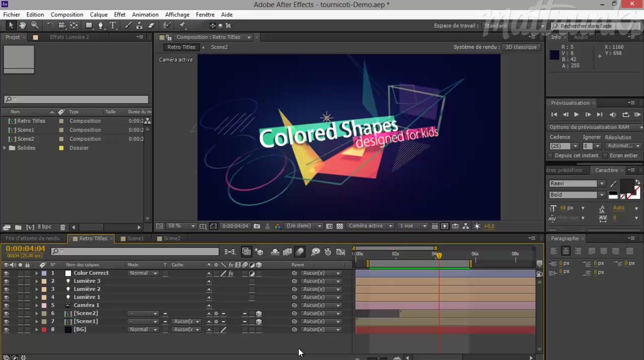This screenshot has height=360, width=644.
Task: Select the Pen tool
Action: click(100, 26)
